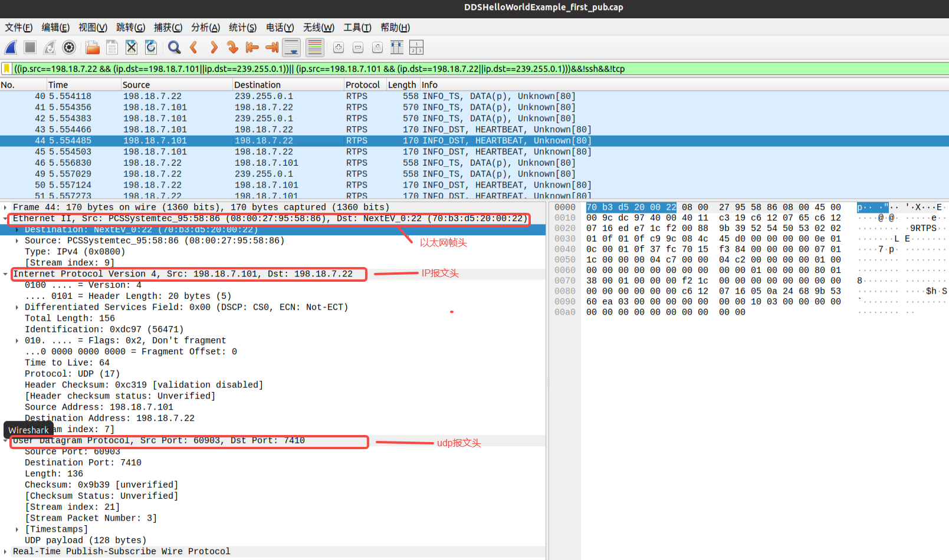Open capture options gear icon
Viewport: 949px width, 560px height.
[x=69, y=48]
